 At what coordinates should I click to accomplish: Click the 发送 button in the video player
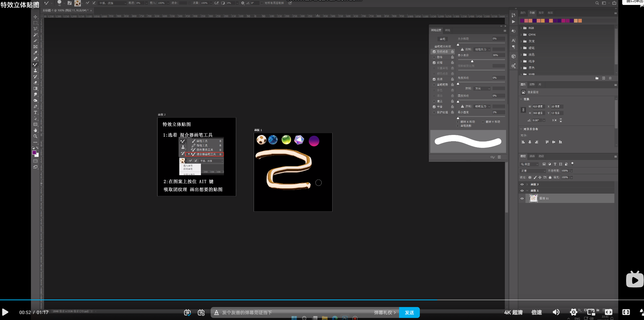pos(409,312)
